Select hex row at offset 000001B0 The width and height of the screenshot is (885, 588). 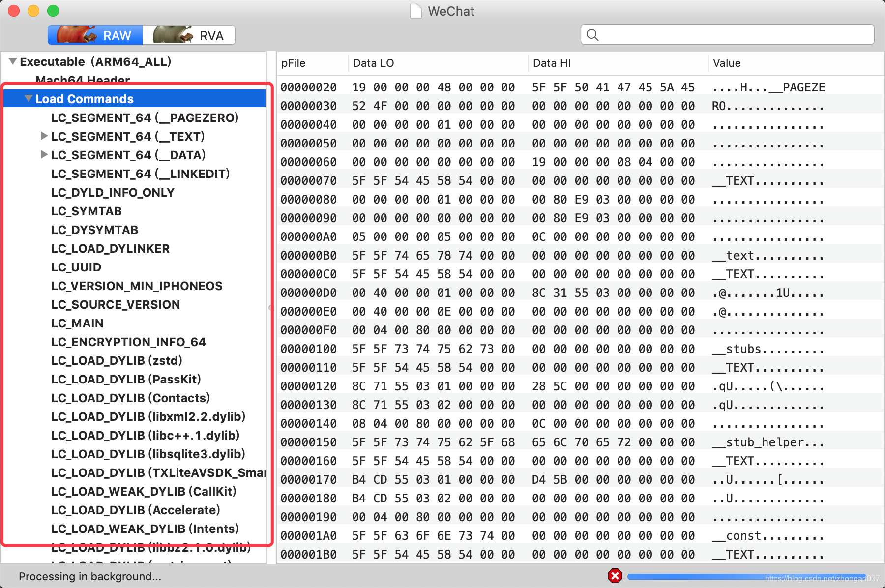pos(580,554)
